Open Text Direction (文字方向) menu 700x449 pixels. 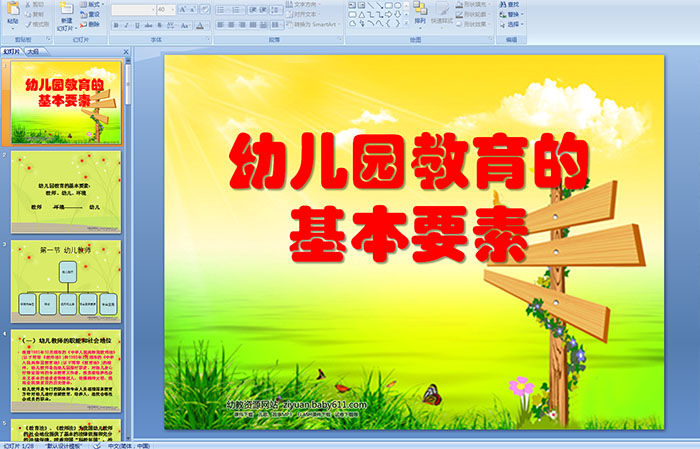tap(303, 4)
